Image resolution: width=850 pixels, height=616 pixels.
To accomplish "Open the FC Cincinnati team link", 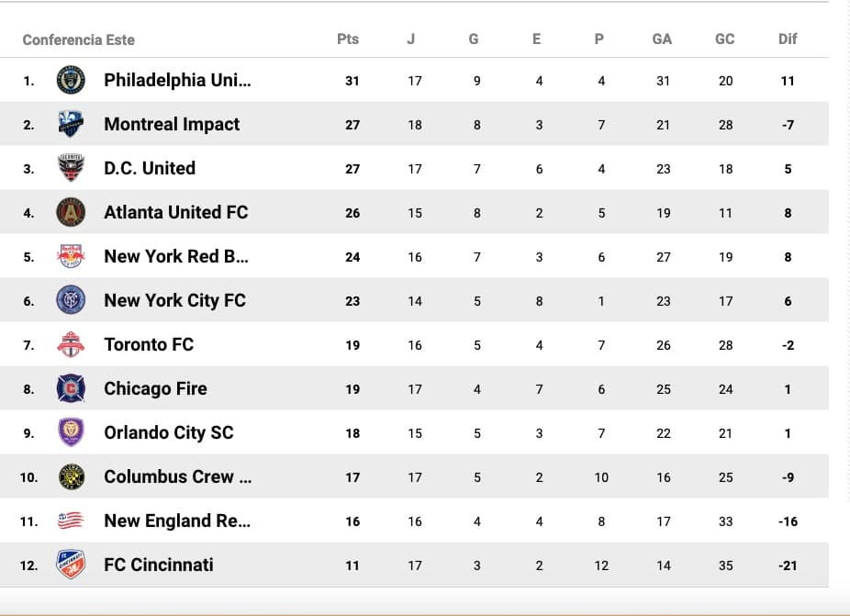I will pos(159,565).
